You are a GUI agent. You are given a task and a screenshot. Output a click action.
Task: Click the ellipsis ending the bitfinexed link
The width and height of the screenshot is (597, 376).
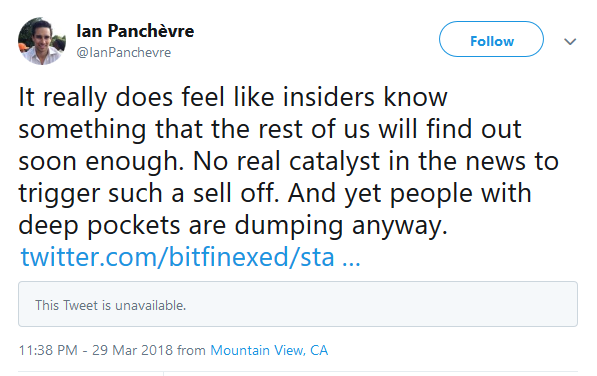click(x=351, y=263)
